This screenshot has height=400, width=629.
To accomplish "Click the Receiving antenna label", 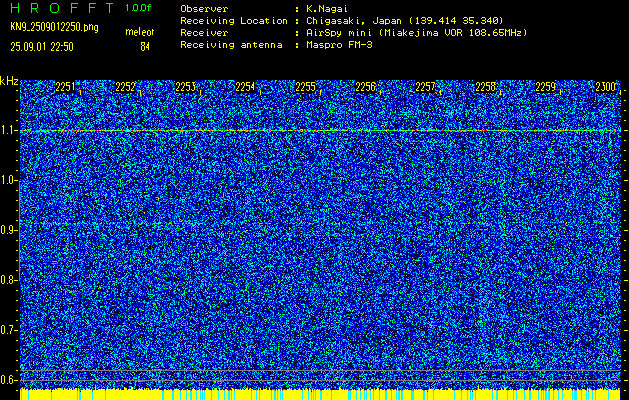I will (x=231, y=45).
